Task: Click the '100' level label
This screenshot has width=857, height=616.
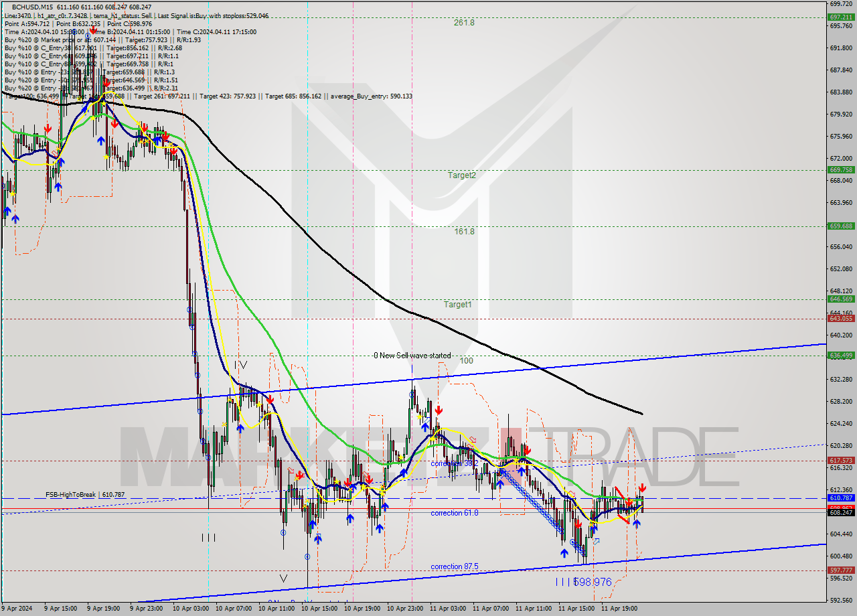Action: click(467, 360)
